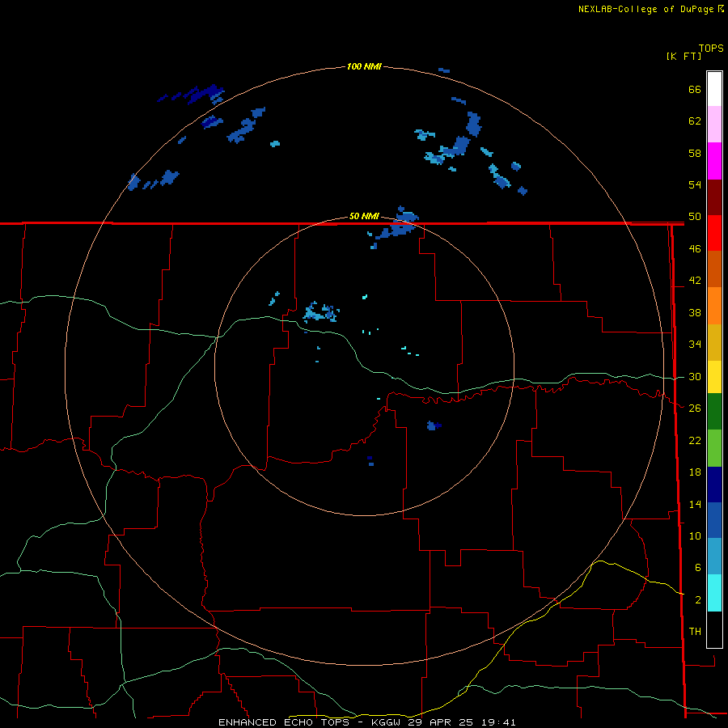Click the navy 18 kft legend swatch
Viewport: 728px width, 728px height.
pos(714,485)
